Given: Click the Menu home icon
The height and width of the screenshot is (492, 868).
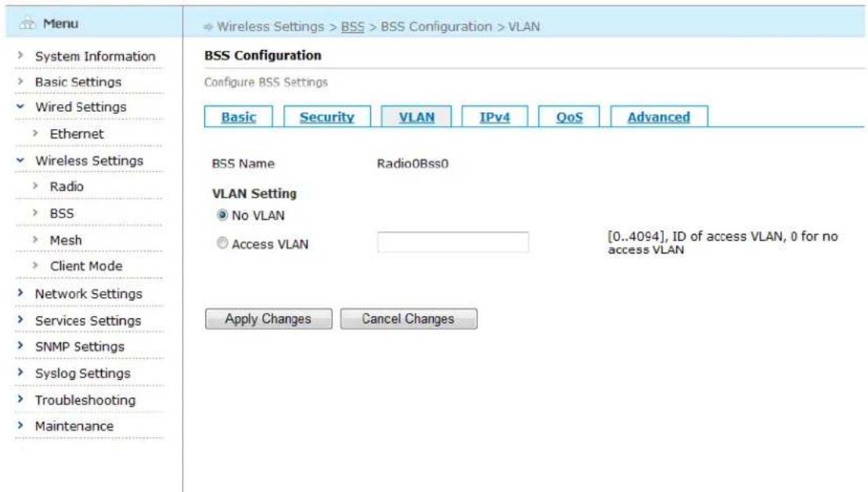Looking at the screenshot, I should pyautogui.click(x=27, y=23).
